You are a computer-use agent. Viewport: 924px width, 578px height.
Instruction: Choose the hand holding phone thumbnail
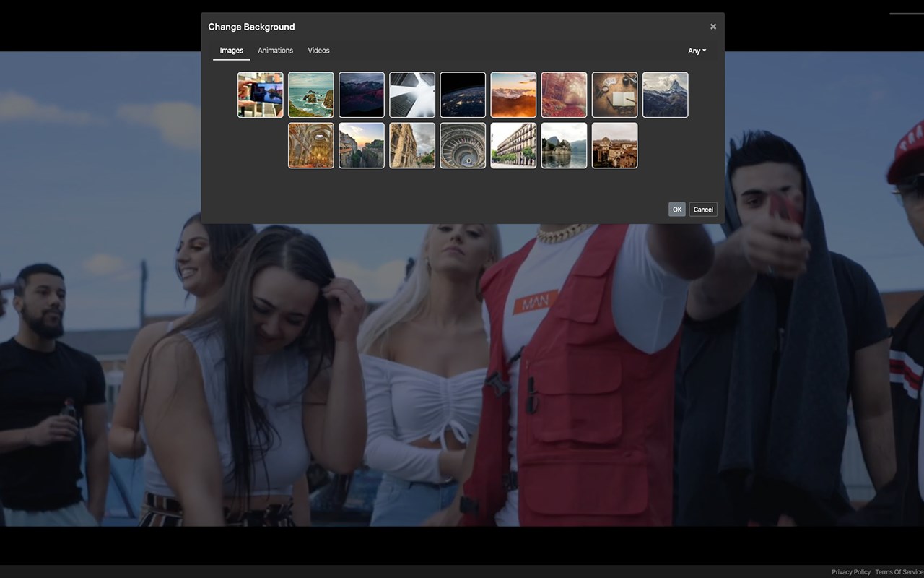(261, 95)
